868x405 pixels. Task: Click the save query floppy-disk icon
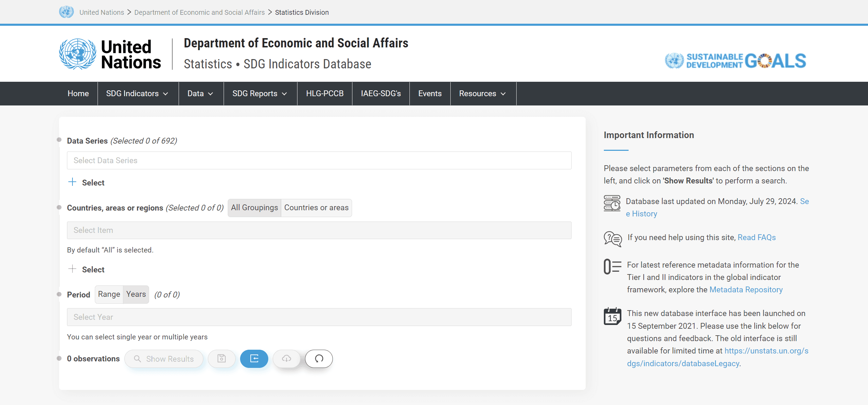point(222,359)
